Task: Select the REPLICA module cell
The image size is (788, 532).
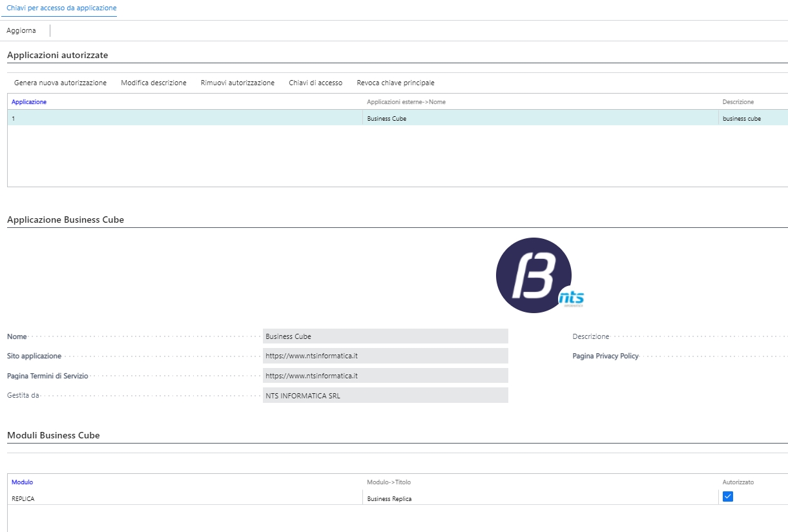Action: click(x=185, y=498)
